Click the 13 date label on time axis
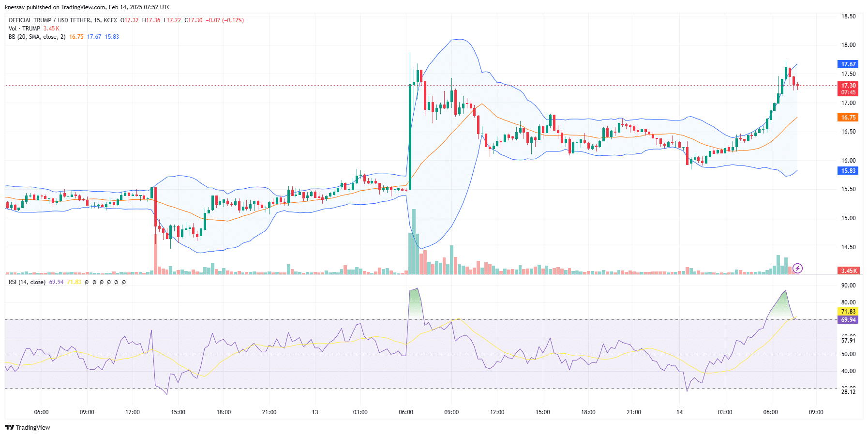868x436 pixels. click(315, 412)
